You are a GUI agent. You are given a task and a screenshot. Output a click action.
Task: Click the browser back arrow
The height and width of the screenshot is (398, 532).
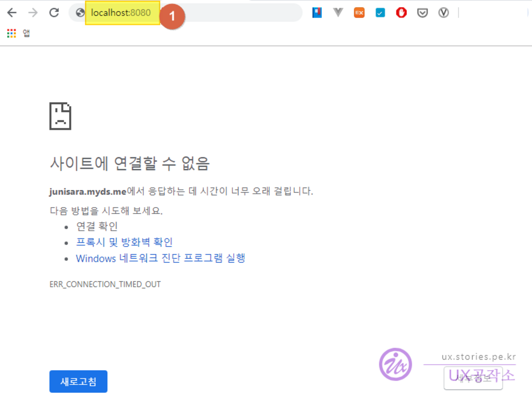(12, 13)
